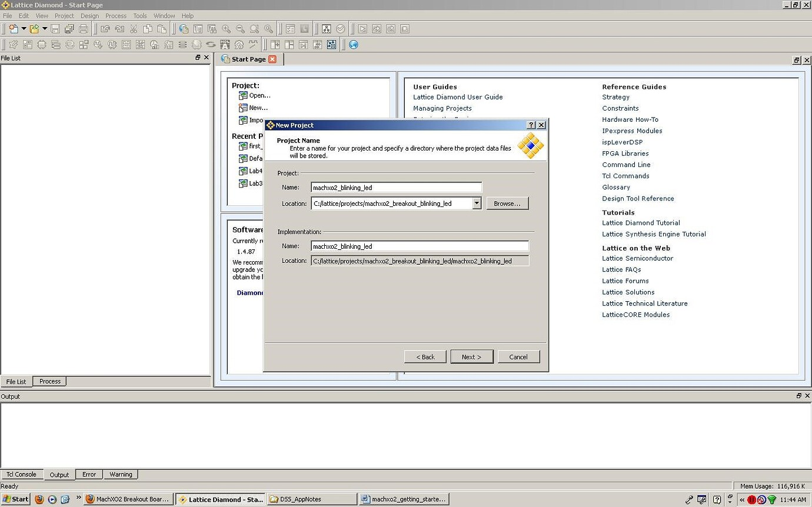812x507 pixels.
Task: Open the New file dropdown arrow in toolbar
Action: point(24,29)
